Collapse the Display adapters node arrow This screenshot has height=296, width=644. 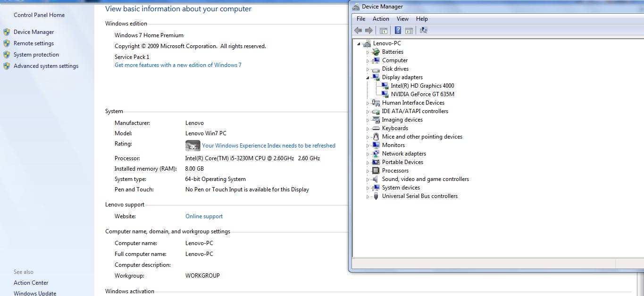368,78
